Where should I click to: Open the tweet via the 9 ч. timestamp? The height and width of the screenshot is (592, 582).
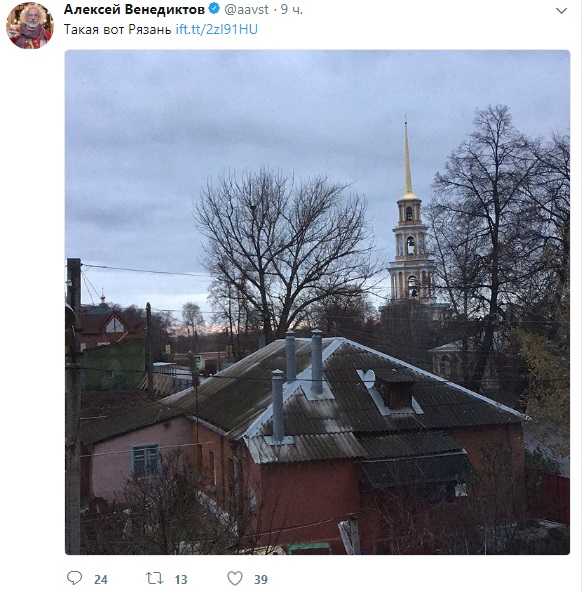click(292, 9)
